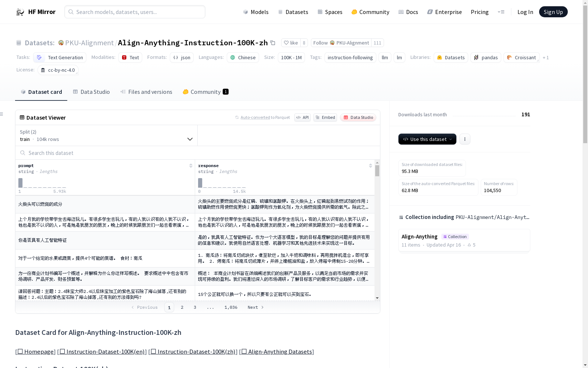Go to the Community nav item

pos(370,12)
